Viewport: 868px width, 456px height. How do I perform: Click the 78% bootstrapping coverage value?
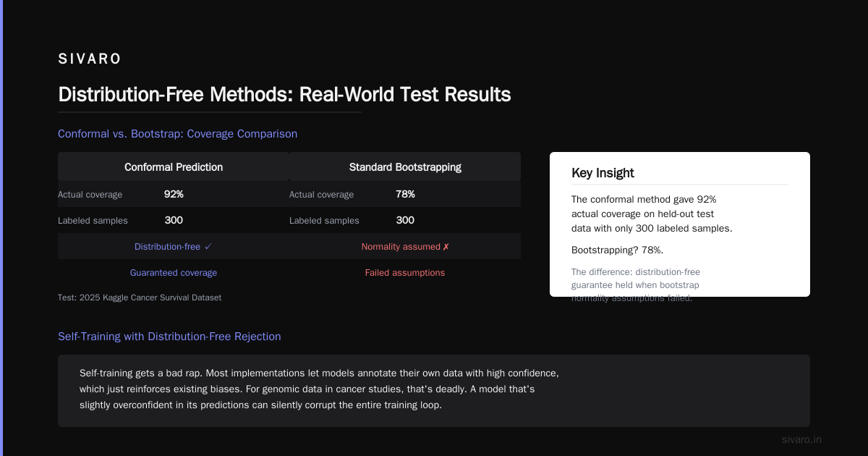405,194
